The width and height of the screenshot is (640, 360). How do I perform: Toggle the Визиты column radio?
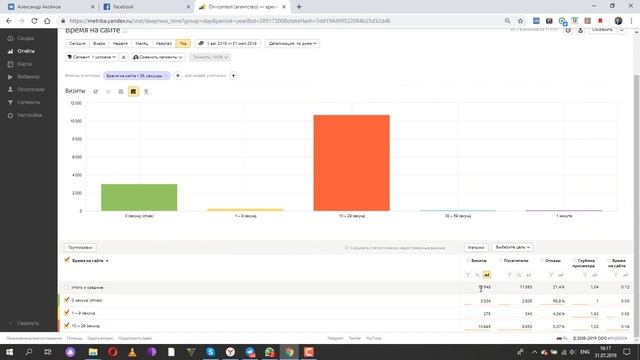pos(468,260)
